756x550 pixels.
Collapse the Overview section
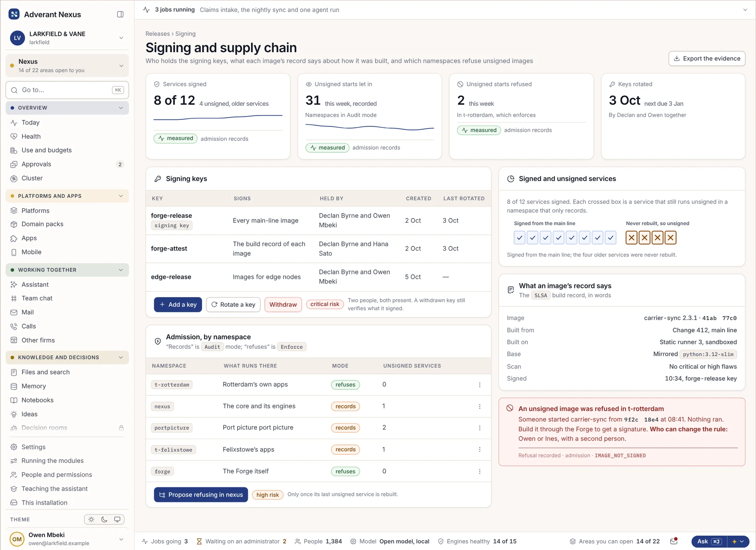pyautogui.click(x=67, y=108)
